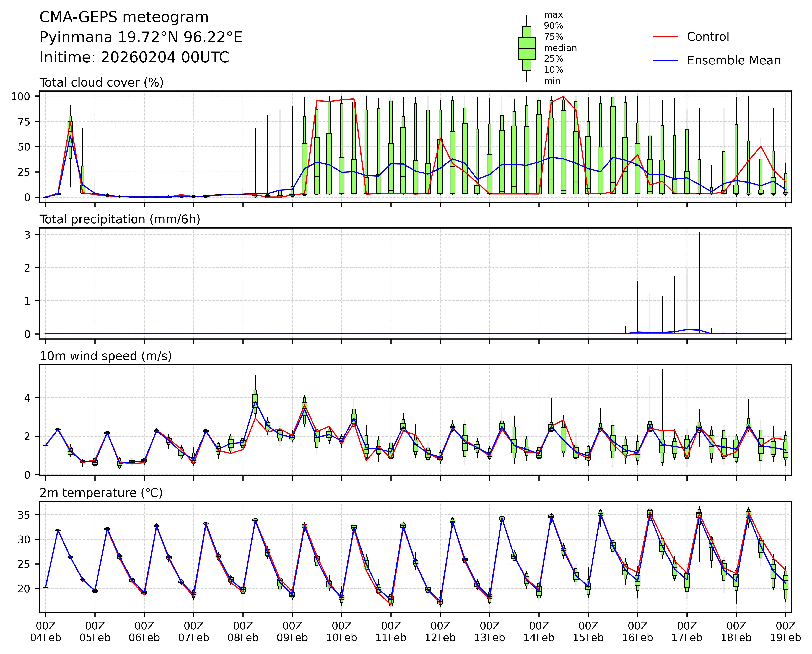
Task: Click the 00Z 19Feb axis label
Action: (785, 632)
